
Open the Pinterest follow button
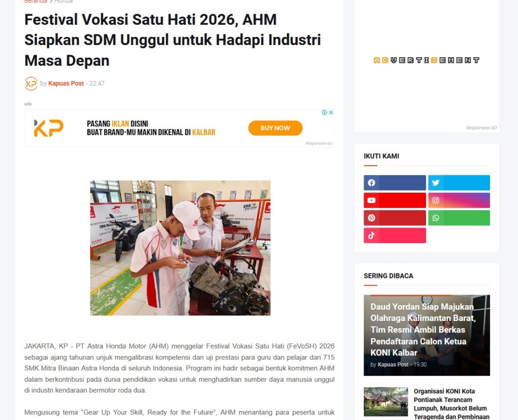point(395,218)
